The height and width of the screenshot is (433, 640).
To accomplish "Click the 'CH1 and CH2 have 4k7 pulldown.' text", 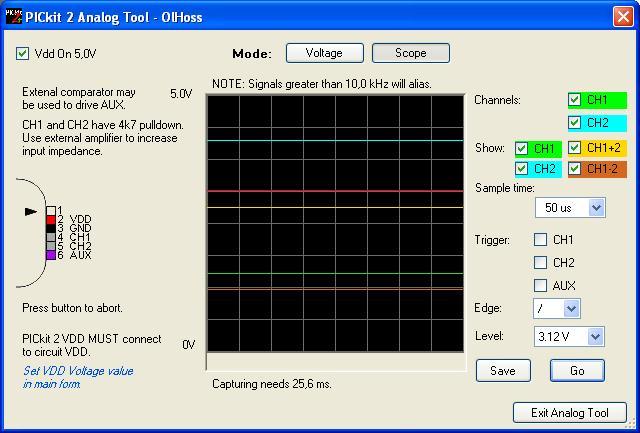I will point(103,124).
